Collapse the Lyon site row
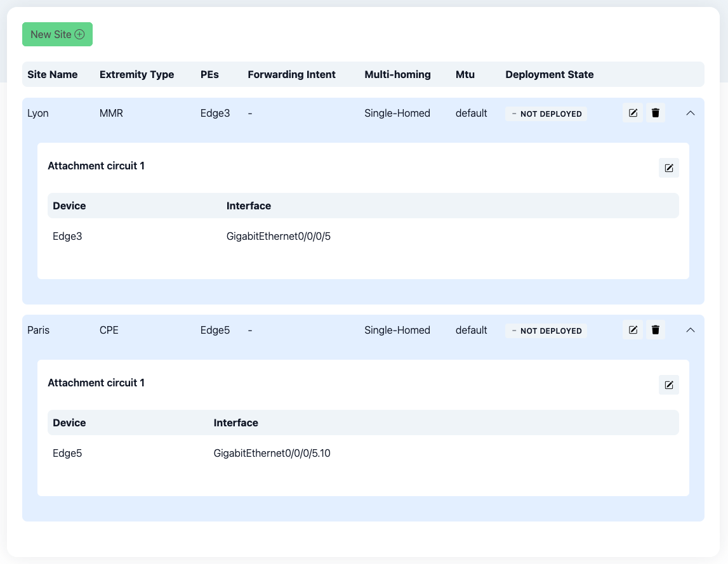The height and width of the screenshot is (564, 728). [x=691, y=113]
